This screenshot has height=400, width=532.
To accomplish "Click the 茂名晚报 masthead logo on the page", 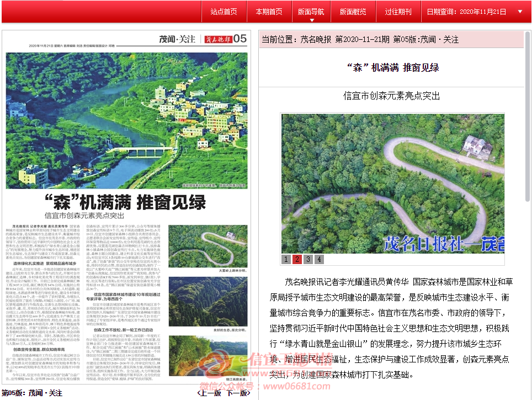I will coord(218,39).
